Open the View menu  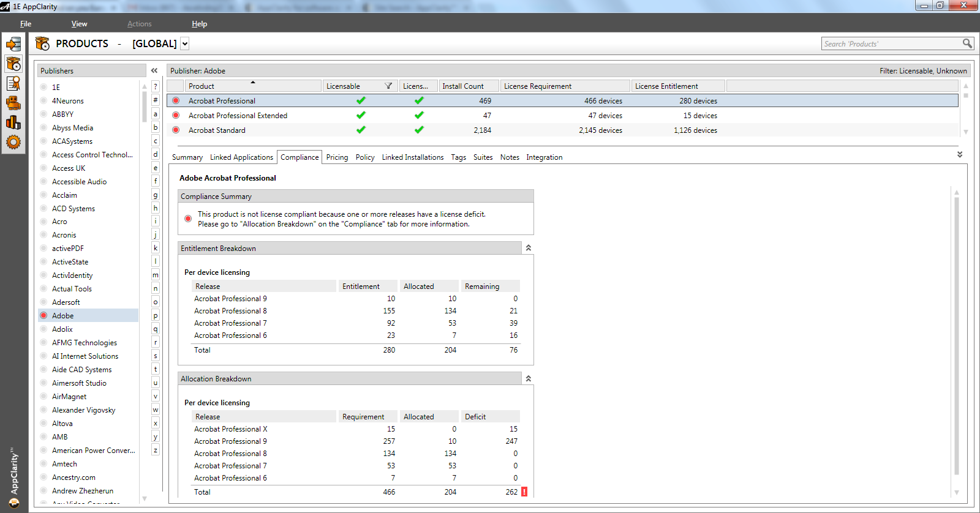(79, 24)
